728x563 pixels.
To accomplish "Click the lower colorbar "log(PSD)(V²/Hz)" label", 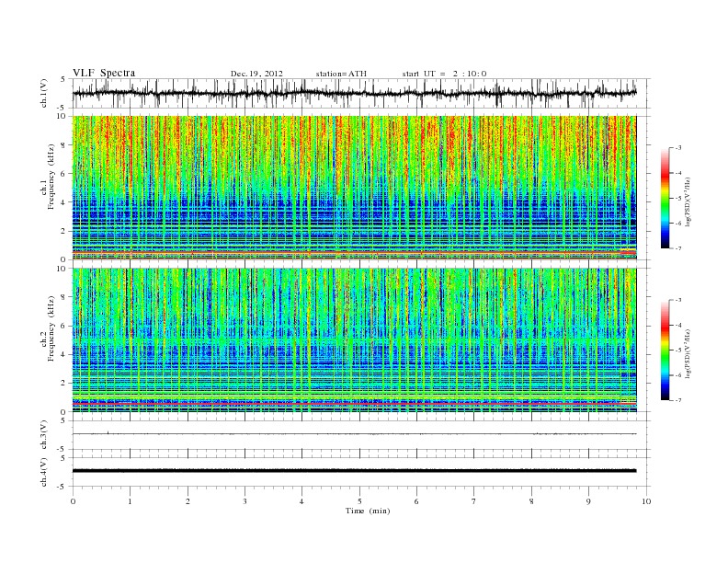I will pyautogui.click(x=688, y=352).
